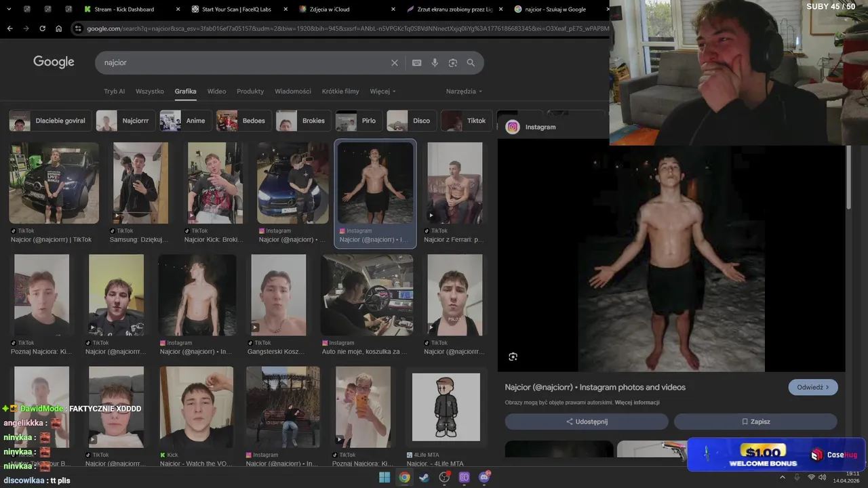Expand the Narzędzia tools dropdown
The width and height of the screenshot is (868, 488).
tap(464, 91)
